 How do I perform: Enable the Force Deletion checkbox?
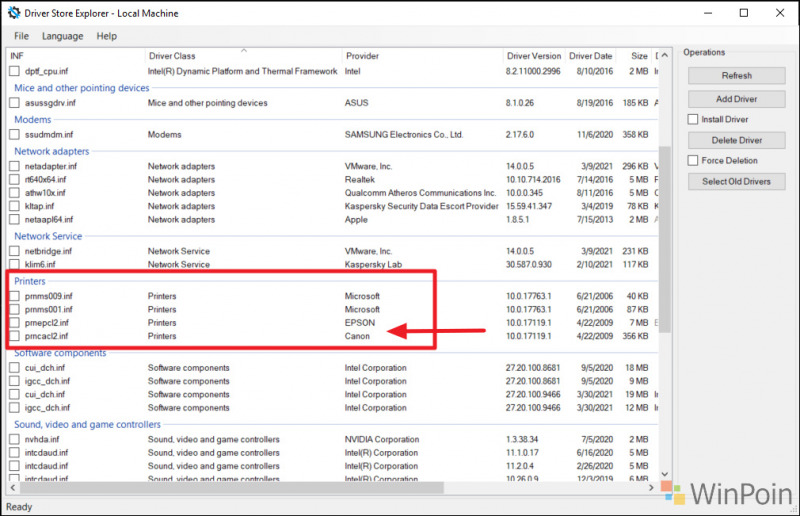click(693, 161)
